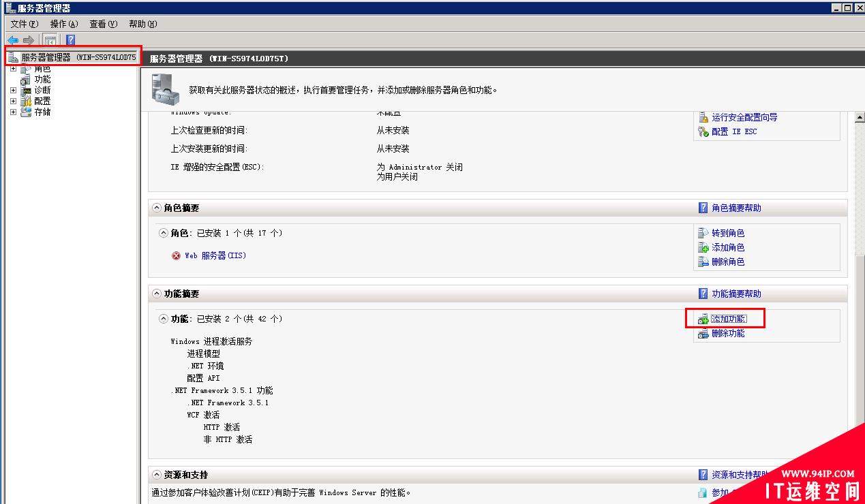Open 角色摘要帮助 help link
Screen dimensions: 865x504
click(x=736, y=208)
